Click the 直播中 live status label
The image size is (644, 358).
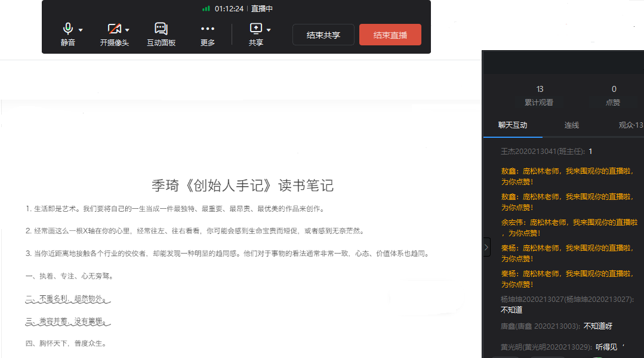click(x=262, y=9)
